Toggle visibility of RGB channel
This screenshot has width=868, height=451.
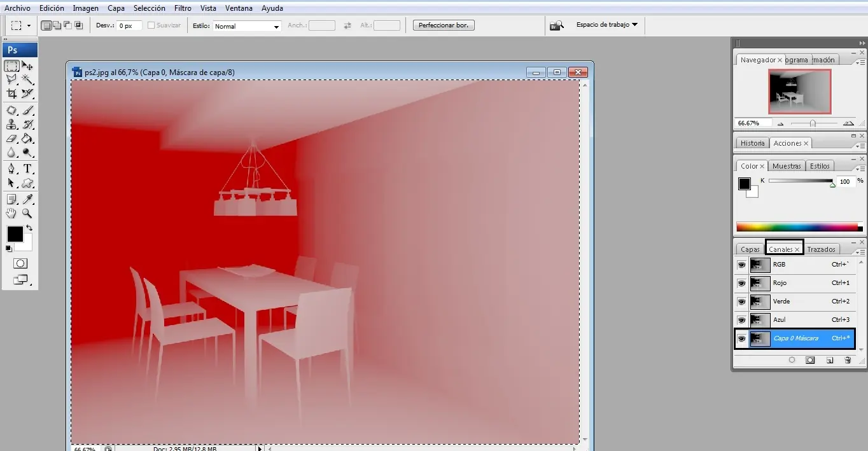[741, 265]
